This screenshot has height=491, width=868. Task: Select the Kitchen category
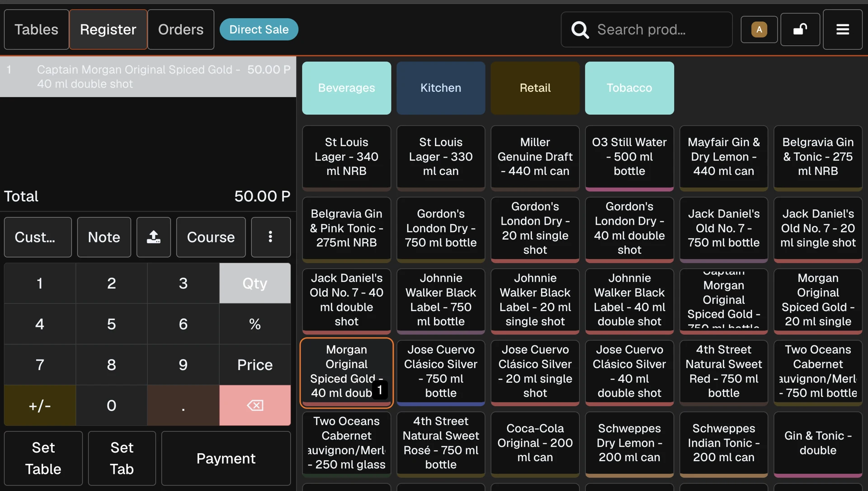[441, 88]
